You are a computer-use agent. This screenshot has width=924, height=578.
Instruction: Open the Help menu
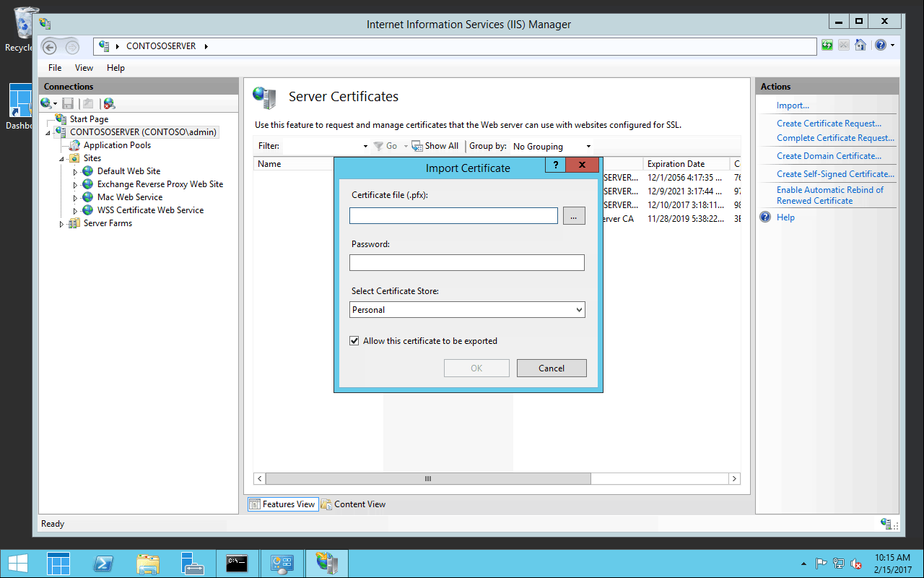pos(115,68)
